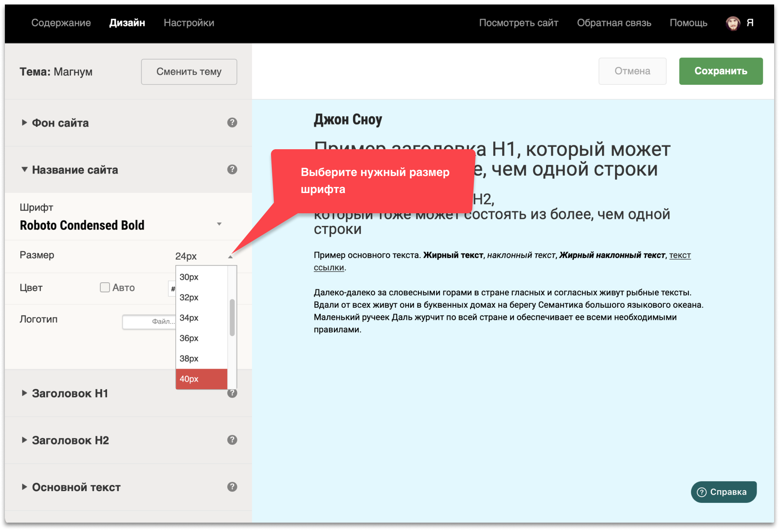Click help icon next to Основной текст
779x532 pixels.
[x=232, y=487]
